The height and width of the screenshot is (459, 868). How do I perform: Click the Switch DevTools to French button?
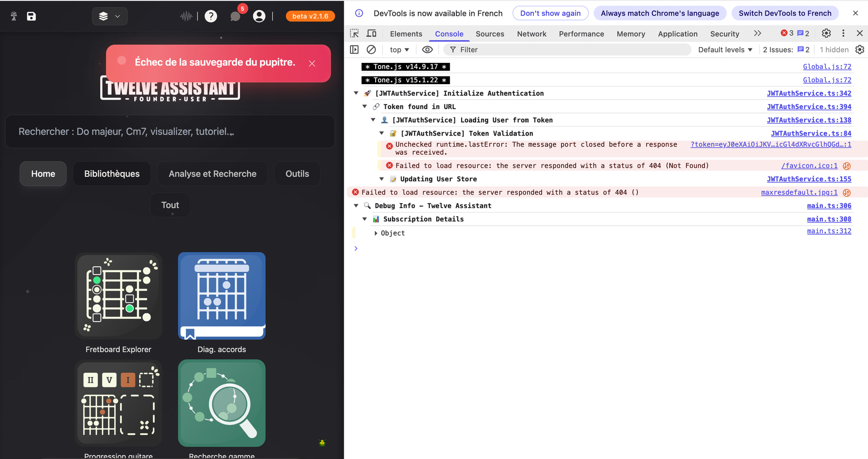coord(785,13)
